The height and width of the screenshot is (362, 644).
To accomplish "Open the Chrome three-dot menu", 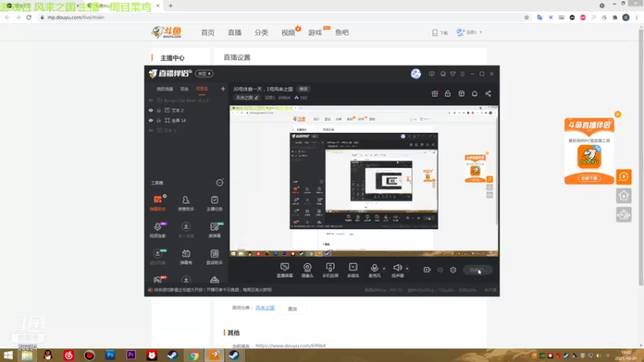I will (637, 17).
